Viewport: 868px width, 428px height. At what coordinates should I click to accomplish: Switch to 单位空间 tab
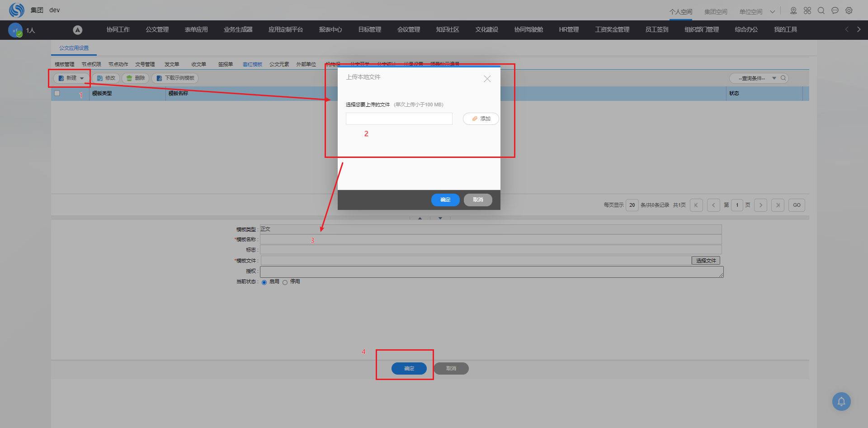pyautogui.click(x=751, y=12)
